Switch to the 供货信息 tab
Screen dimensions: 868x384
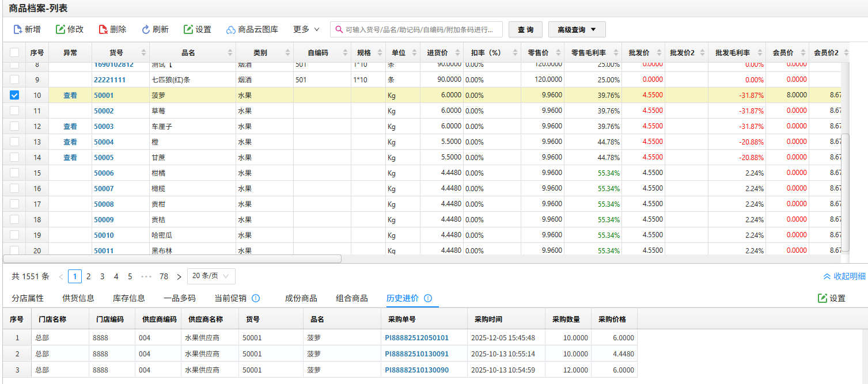click(x=78, y=298)
